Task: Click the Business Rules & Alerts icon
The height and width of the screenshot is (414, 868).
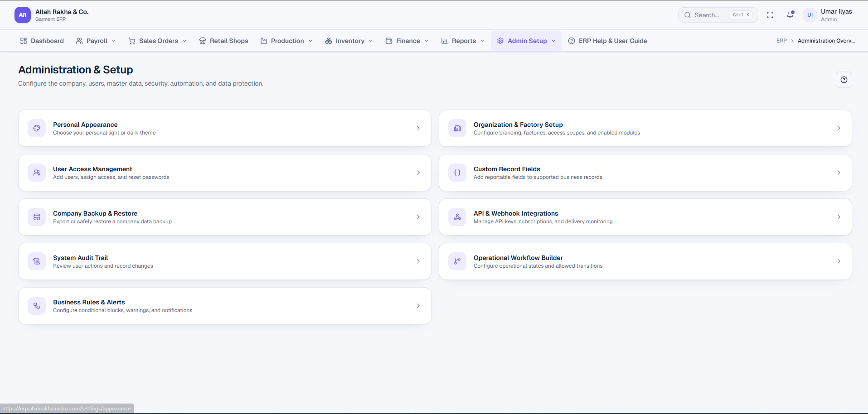Action: pyautogui.click(x=37, y=306)
